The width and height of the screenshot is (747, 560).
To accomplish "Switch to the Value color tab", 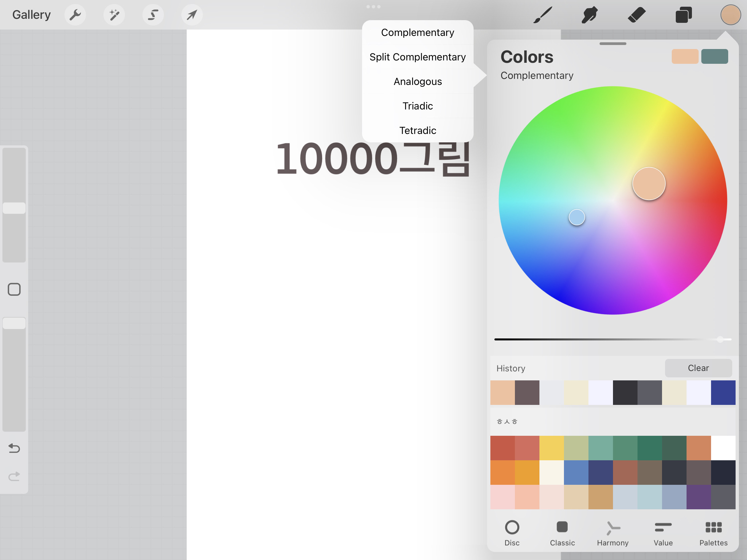I will (x=663, y=533).
